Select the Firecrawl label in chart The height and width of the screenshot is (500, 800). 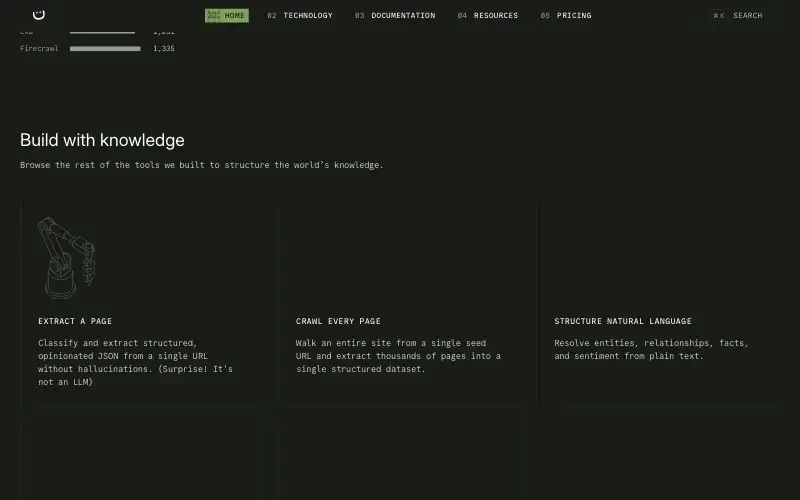[x=39, y=48]
